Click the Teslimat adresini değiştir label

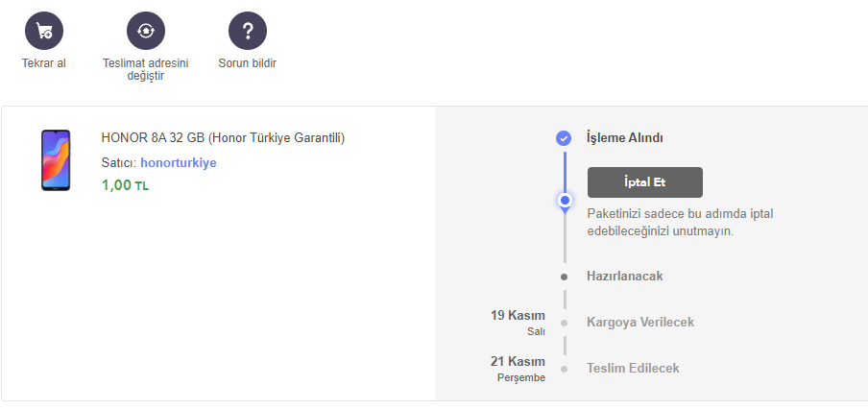(146, 69)
